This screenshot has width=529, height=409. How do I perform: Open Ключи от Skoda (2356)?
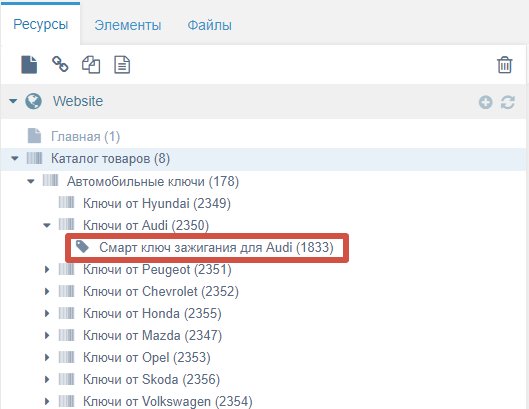pyautogui.click(x=151, y=380)
